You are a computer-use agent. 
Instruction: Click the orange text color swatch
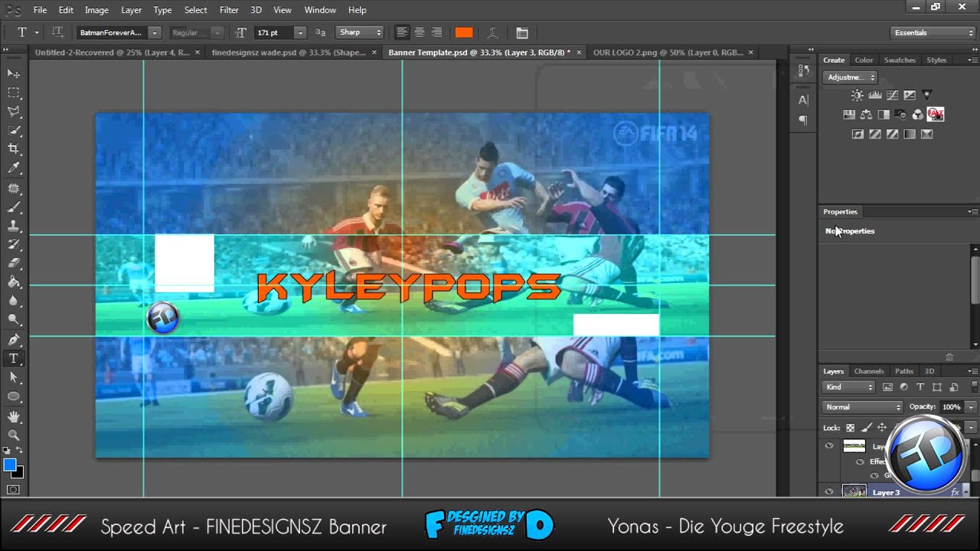tap(464, 33)
